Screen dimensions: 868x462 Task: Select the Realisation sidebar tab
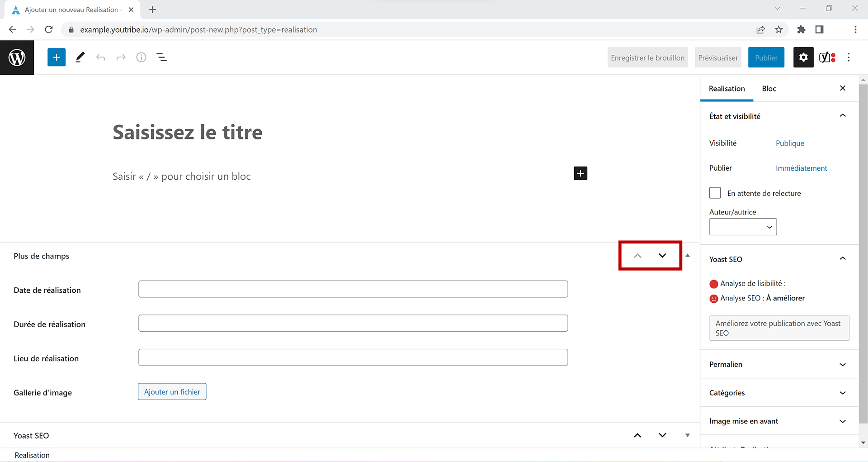pyautogui.click(x=726, y=89)
